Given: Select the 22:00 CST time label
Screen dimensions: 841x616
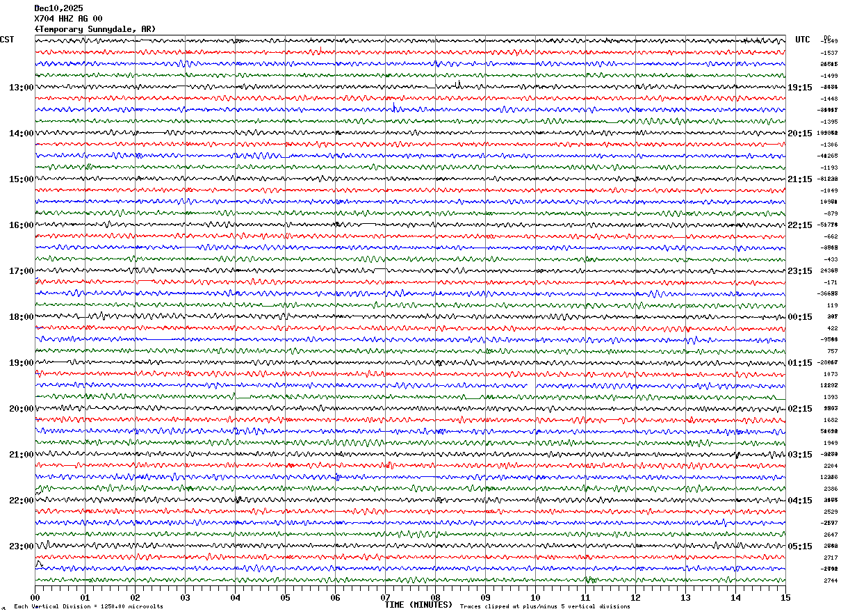Looking at the screenshot, I should click(x=21, y=501).
